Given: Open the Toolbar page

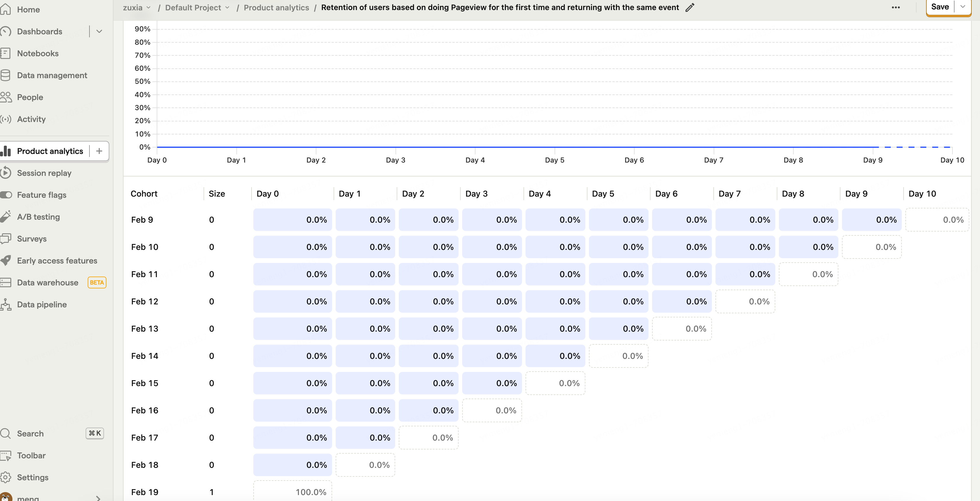Looking at the screenshot, I should pyautogui.click(x=31, y=455).
